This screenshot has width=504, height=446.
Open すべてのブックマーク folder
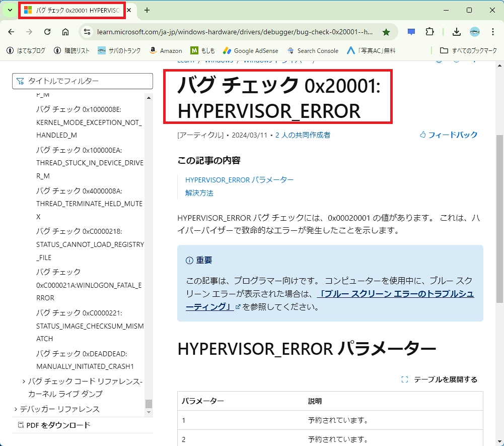click(x=468, y=50)
